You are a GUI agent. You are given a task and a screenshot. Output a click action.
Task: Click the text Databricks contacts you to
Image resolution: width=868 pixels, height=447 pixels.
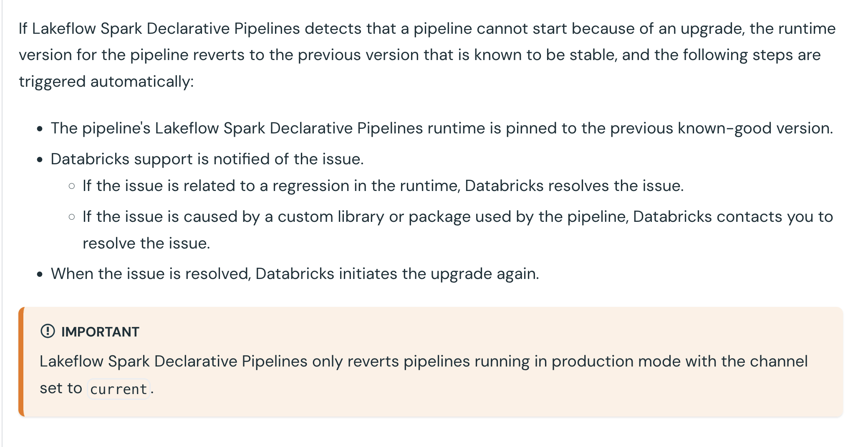point(733,217)
